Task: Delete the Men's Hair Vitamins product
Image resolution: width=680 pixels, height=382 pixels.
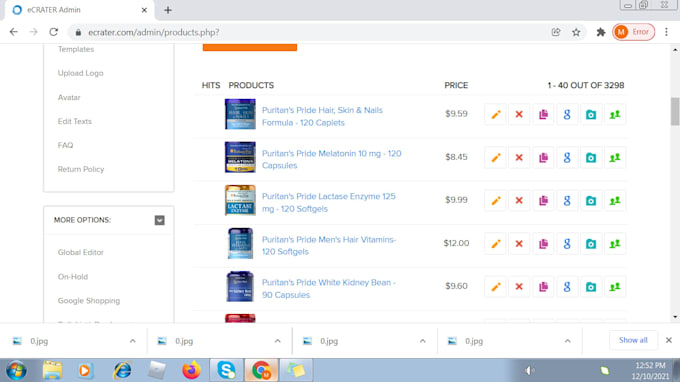Action: tap(519, 244)
